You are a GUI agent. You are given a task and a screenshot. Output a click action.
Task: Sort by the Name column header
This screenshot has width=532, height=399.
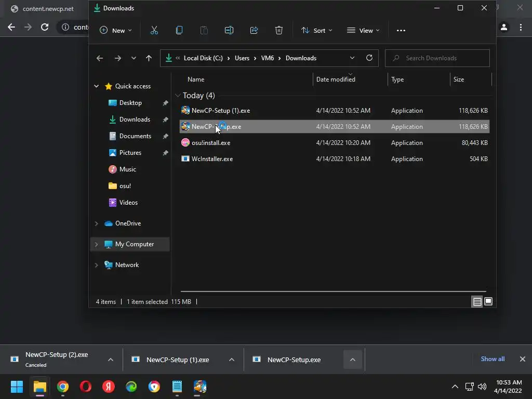pos(196,79)
